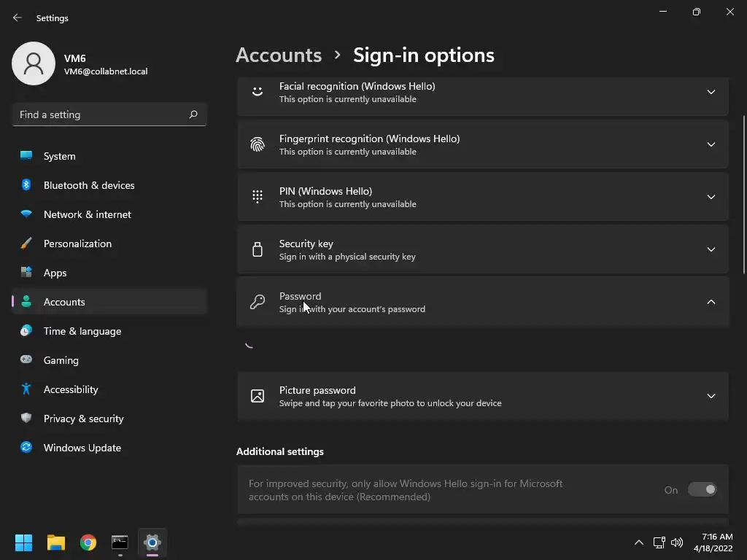Click the Fingerprint recognition icon
Viewport: 747px width, 560px height.
pyautogui.click(x=258, y=144)
